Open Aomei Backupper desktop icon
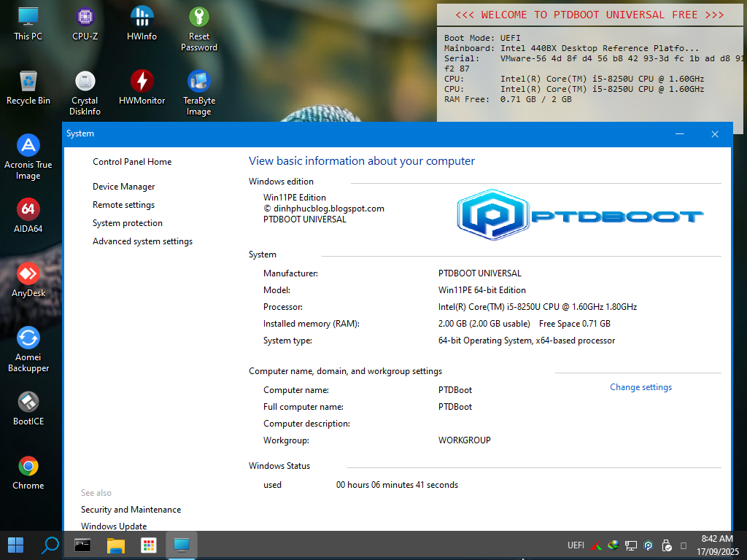This screenshot has height=560, width=747. (28, 338)
